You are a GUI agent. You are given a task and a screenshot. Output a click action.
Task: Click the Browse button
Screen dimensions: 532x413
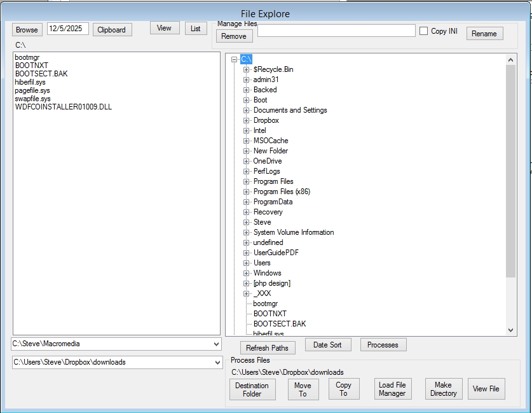pyautogui.click(x=27, y=30)
